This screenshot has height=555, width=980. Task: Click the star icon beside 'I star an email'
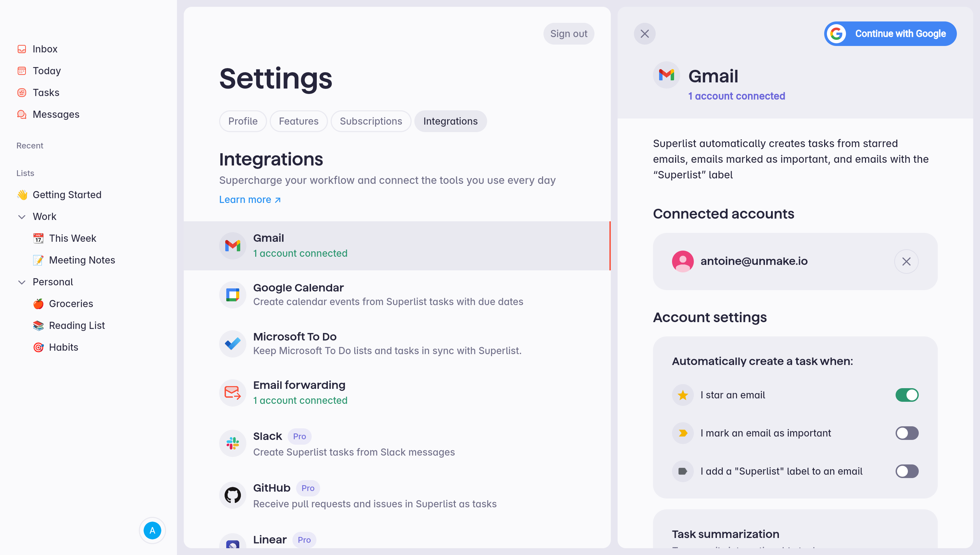683,395
